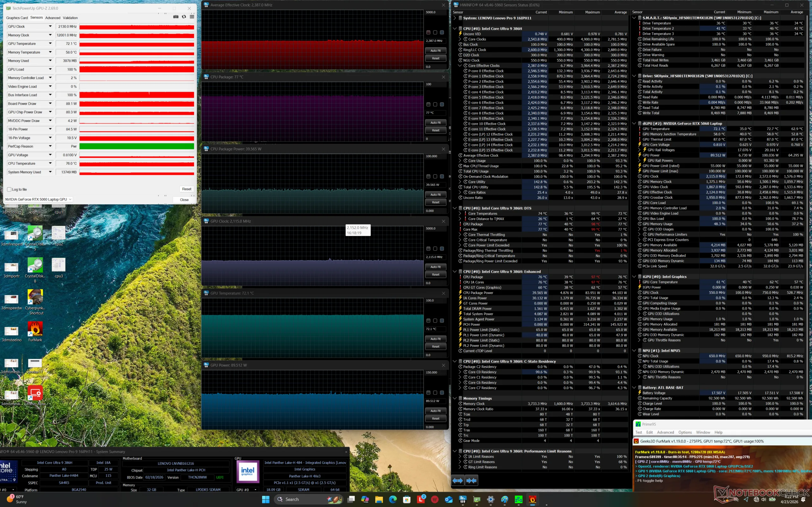Screen dimensions: 812x507
Task: Enable Log to file checkbox
Action: click(x=10, y=189)
